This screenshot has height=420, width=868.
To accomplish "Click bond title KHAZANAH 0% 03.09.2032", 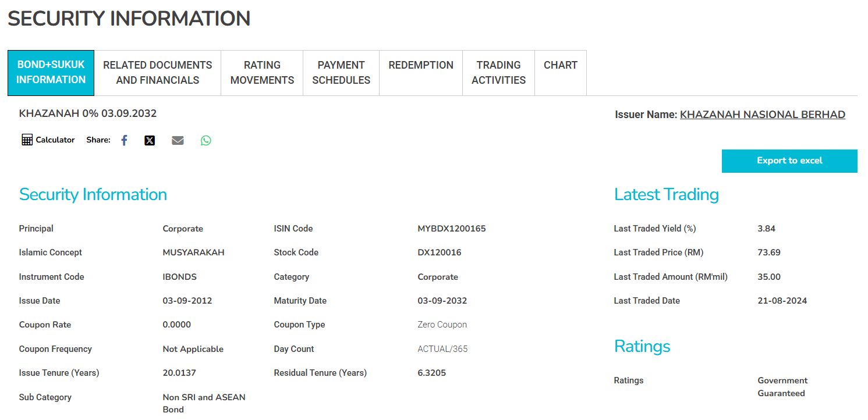I will pyautogui.click(x=88, y=113).
